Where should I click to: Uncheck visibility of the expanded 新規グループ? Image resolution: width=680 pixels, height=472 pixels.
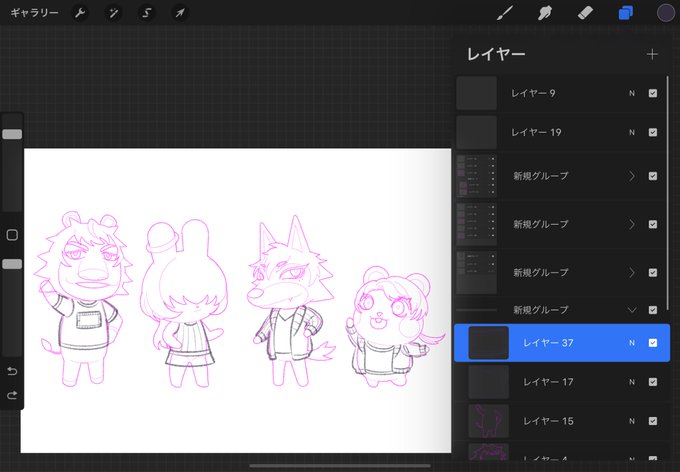click(653, 310)
